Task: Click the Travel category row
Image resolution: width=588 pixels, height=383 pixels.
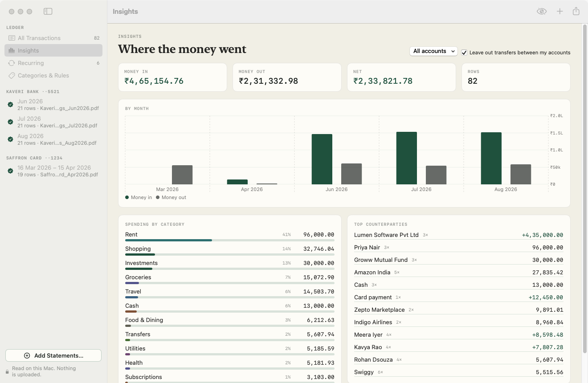Action: tap(229, 293)
